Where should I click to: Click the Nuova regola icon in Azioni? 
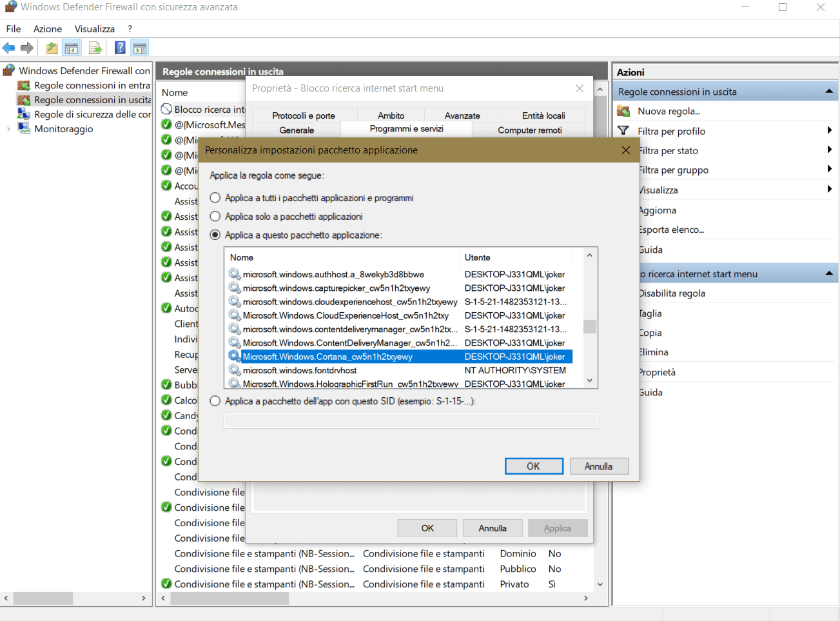click(x=623, y=112)
